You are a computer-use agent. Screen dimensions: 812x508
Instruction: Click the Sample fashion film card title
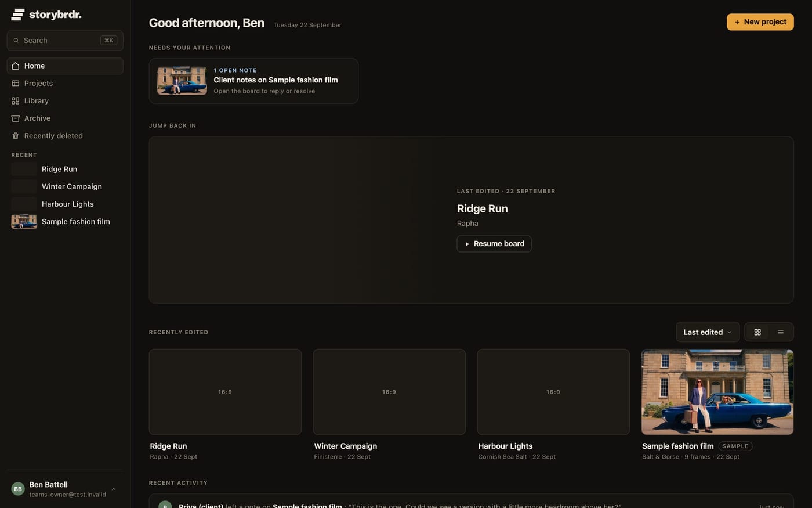678,446
